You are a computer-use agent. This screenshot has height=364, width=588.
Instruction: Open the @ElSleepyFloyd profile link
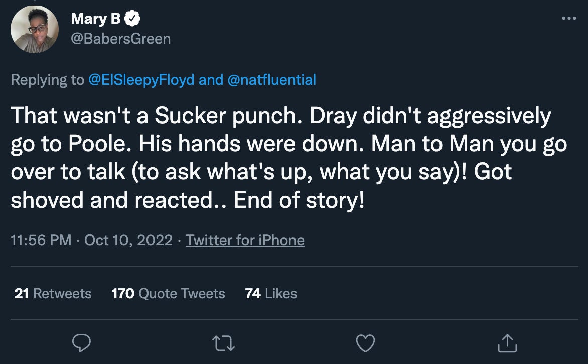coord(141,80)
